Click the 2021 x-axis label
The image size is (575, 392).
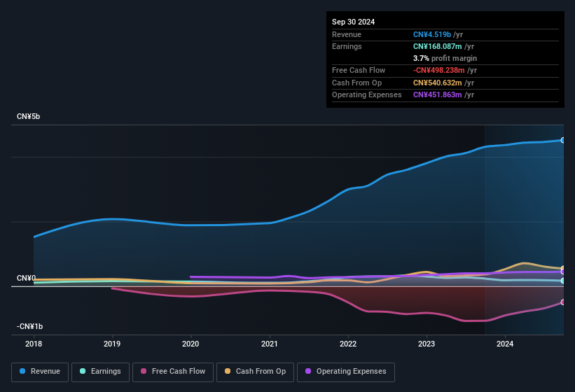pos(270,344)
